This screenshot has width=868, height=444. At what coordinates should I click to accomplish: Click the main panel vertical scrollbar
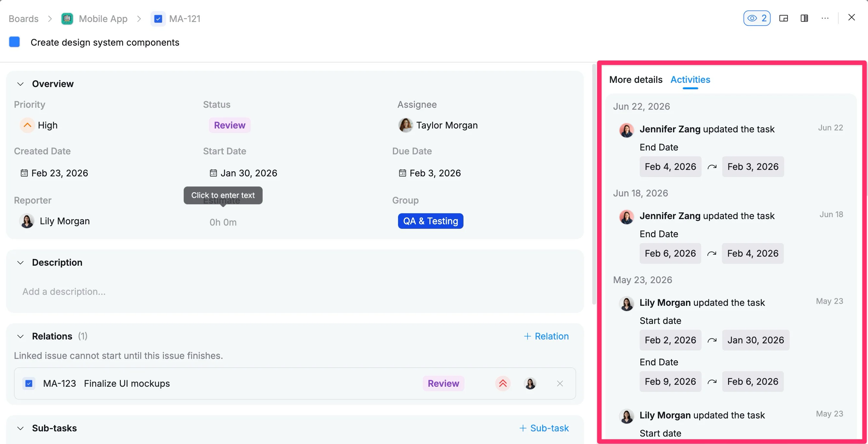[x=594, y=183]
